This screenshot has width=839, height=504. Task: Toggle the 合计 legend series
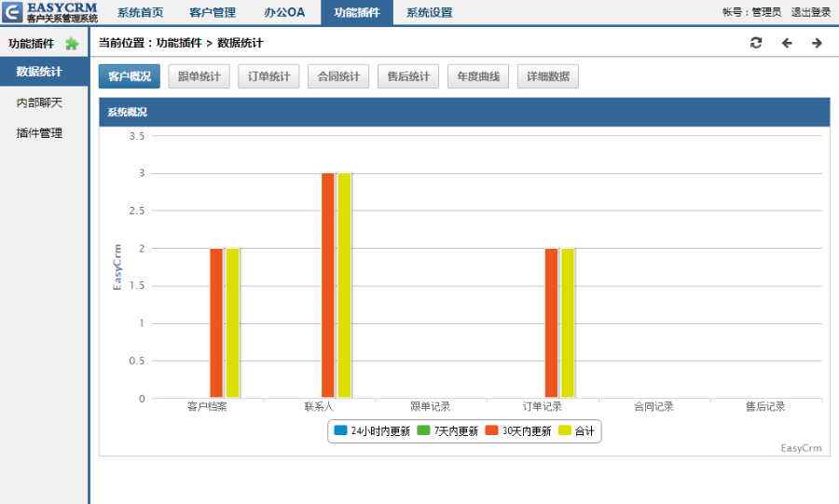tap(576, 430)
